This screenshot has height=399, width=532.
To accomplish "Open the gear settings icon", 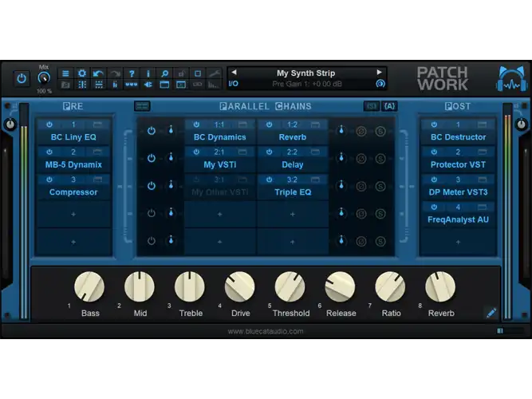I will click(82, 73).
